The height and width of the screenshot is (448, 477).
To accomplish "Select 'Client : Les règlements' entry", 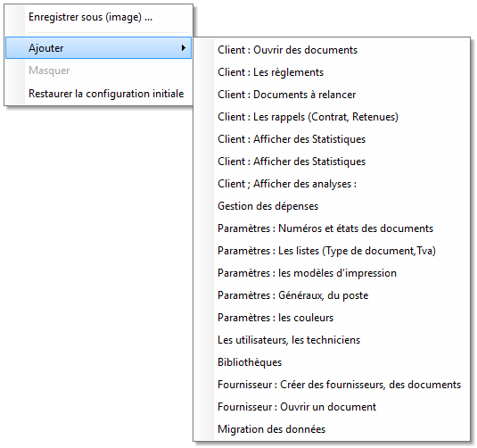I will point(332,72).
